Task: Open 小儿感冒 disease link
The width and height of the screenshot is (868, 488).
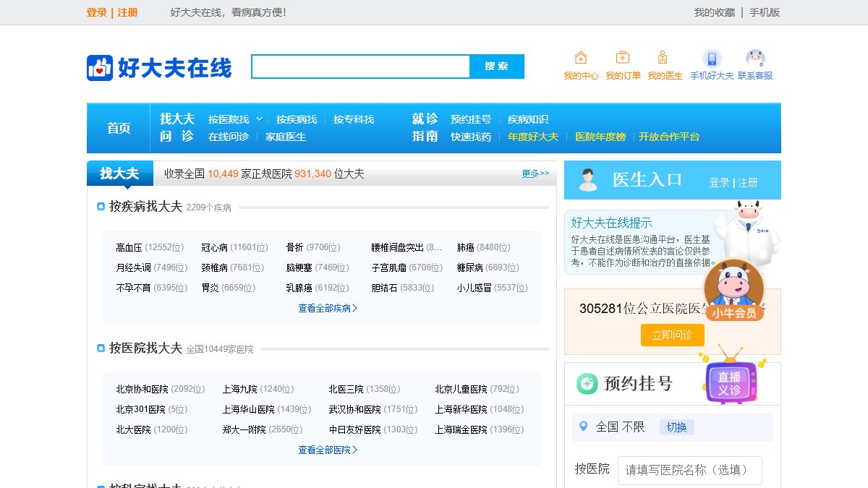Action: coord(475,288)
